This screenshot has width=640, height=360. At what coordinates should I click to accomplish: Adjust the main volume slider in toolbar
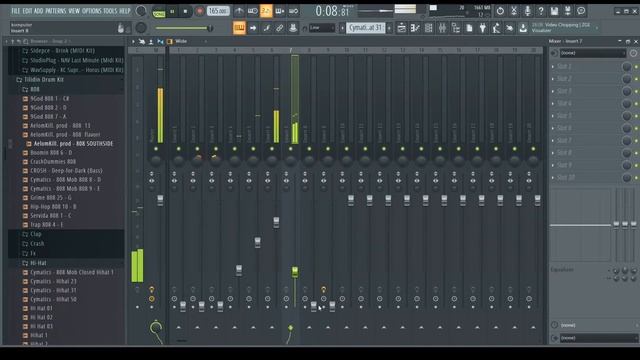click(x=184, y=28)
